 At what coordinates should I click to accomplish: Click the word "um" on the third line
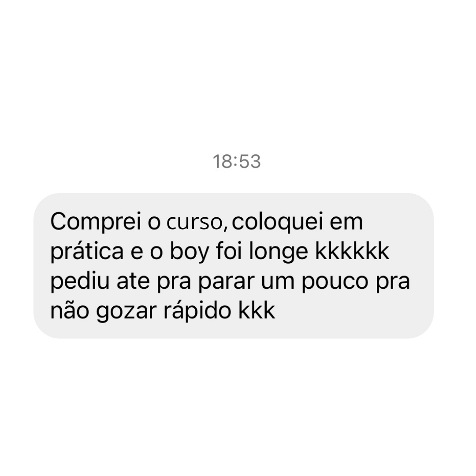click(278, 283)
